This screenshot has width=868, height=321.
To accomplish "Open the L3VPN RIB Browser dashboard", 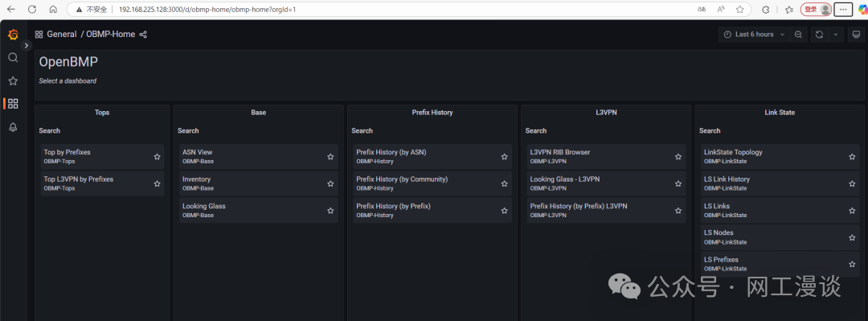I will pos(606,156).
